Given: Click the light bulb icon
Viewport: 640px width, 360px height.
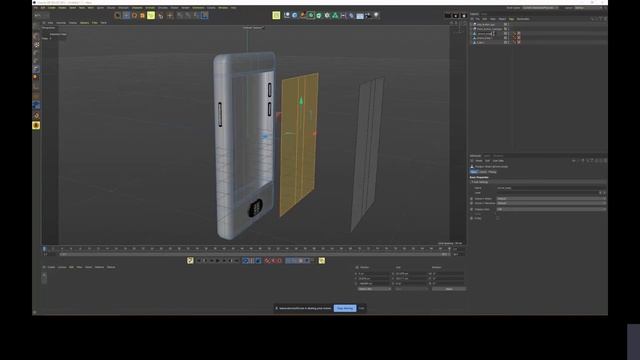Looking at the screenshot, I should [x=376, y=16].
